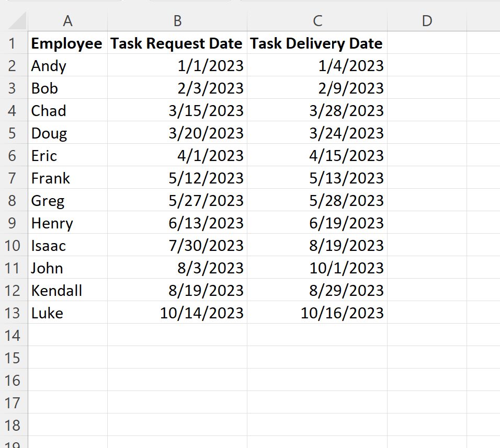Viewport: 500px width, 448px height.
Task: Click request date 7/30/2023
Action: (x=177, y=245)
